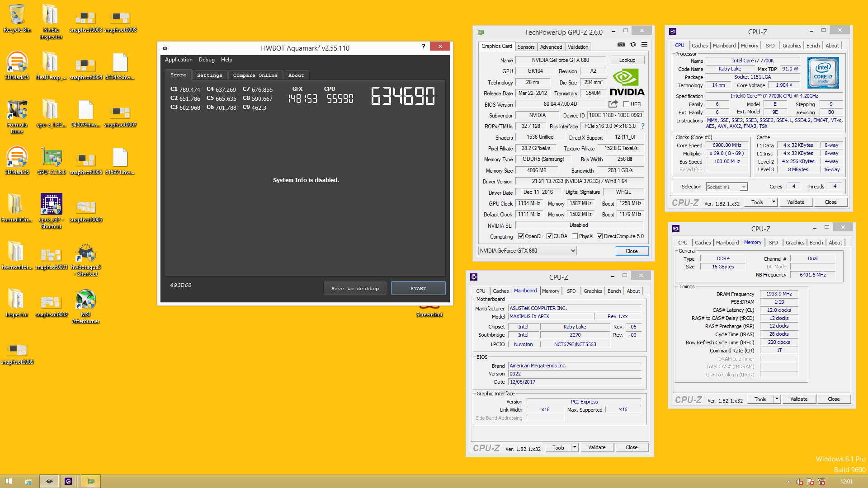Switch to the Sensors tab in GPU-Z
This screenshot has height=488, width=868.
[526, 47]
